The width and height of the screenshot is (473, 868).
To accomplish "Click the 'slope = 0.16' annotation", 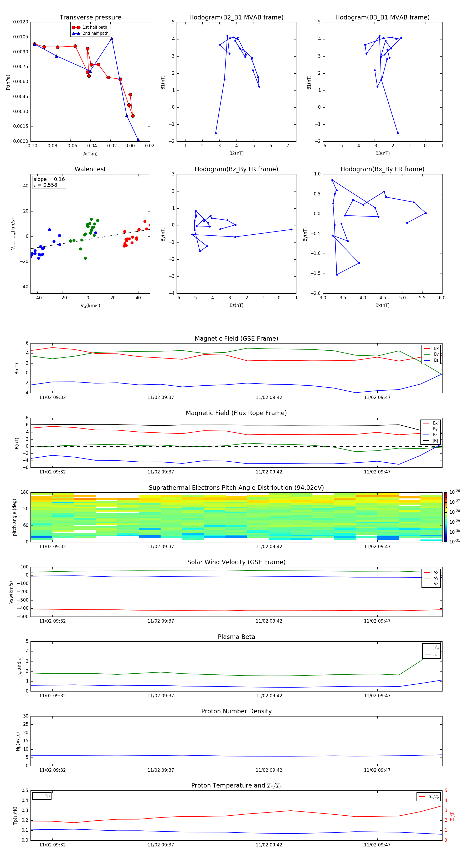I will tap(49, 179).
